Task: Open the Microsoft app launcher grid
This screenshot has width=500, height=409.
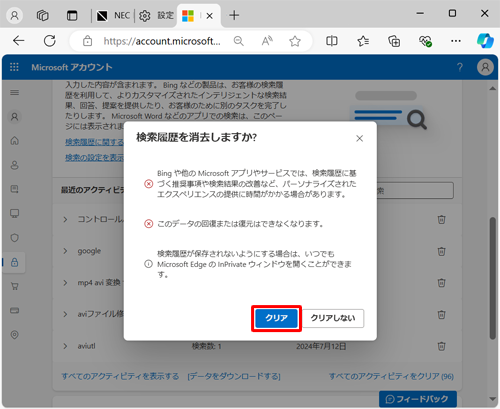Action: click(x=14, y=67)
